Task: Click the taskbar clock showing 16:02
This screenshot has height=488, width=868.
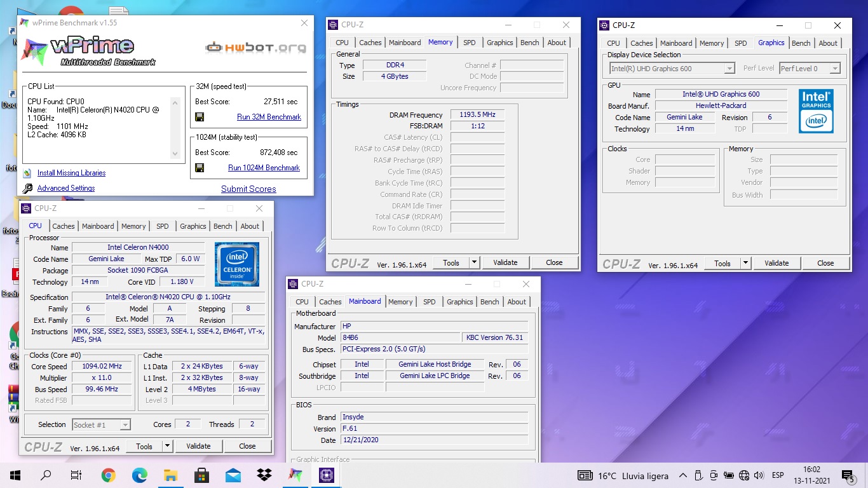Action: click(811, 475)
